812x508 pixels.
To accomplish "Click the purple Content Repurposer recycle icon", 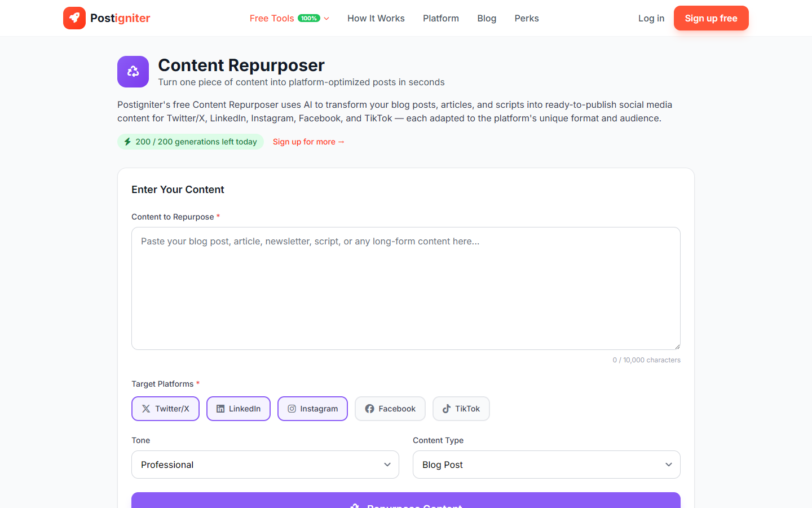I will pos(133,72).
